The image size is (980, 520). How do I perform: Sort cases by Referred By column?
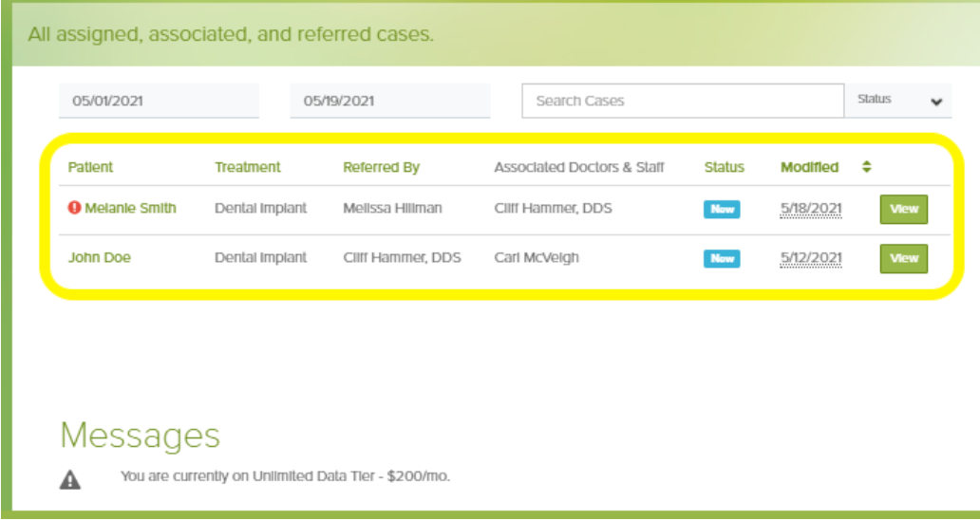(381, 167)
